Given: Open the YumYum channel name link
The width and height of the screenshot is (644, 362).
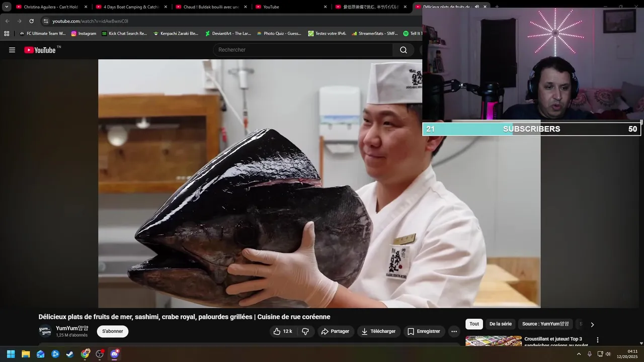Looking at the screenshot, I should coord(72,328).
